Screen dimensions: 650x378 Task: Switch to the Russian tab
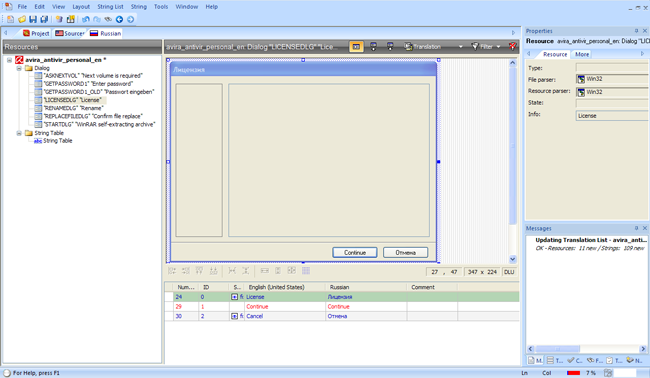point(106,33)
